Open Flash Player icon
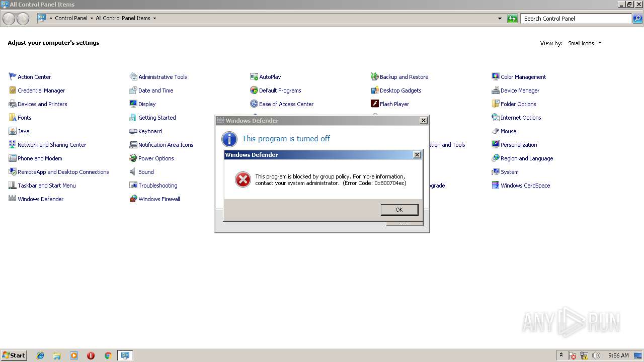The height and width of the screenshot is (362, 644). [x=375, y=104]
